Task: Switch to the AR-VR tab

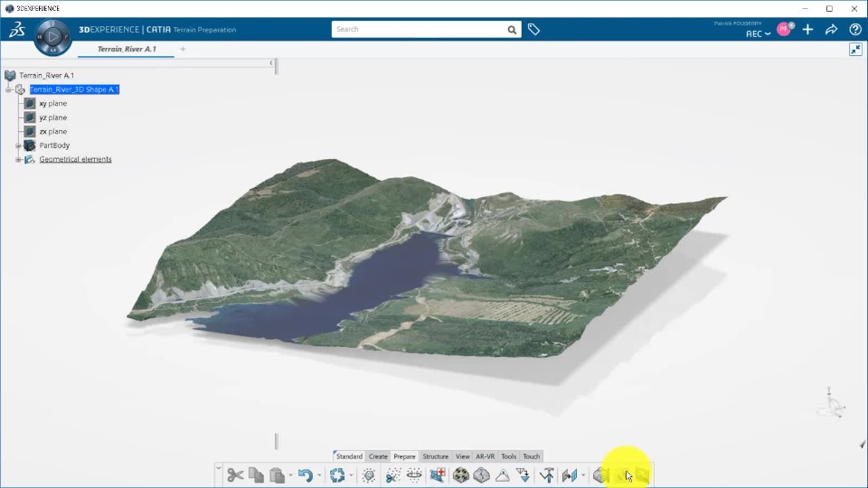Action: [485, 456]
